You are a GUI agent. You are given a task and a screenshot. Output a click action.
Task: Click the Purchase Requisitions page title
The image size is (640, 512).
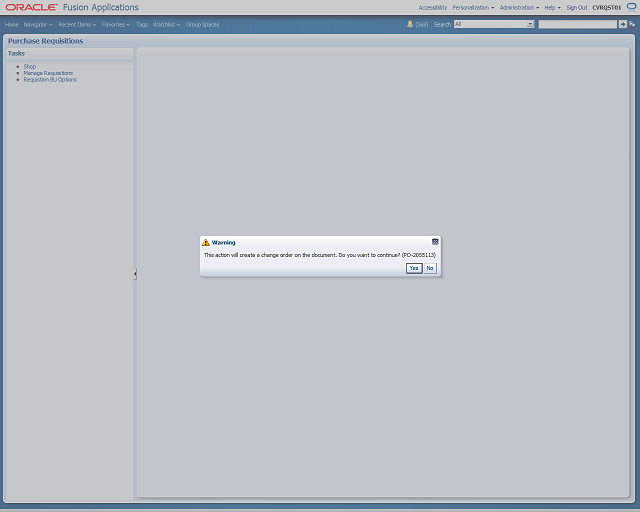[45, 41]
